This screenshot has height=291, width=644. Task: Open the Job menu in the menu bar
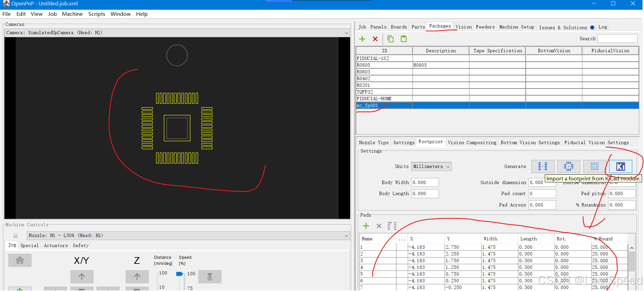coord(52,14)
